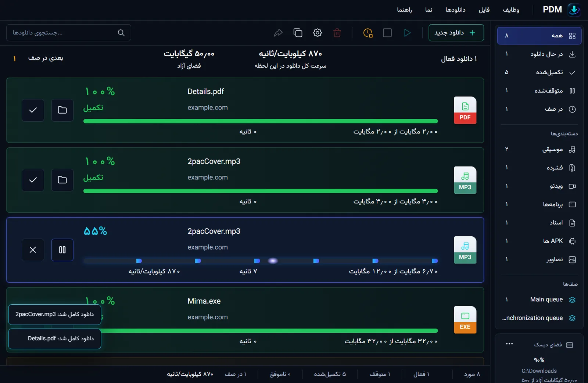Open the دانلودها menu
This screenshot has width=588, height=383.
pos(455,10)
